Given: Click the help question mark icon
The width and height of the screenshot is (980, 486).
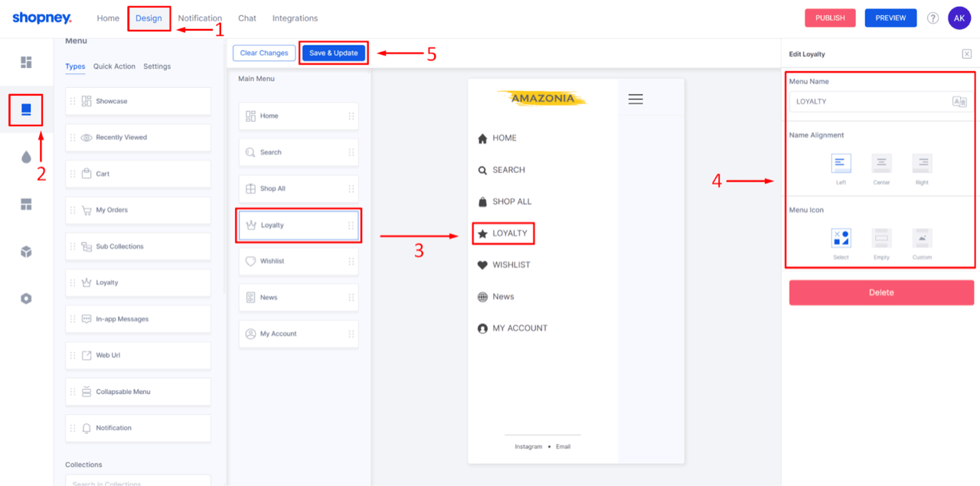Looking at the screenshot, I should [x=933, y=18].
